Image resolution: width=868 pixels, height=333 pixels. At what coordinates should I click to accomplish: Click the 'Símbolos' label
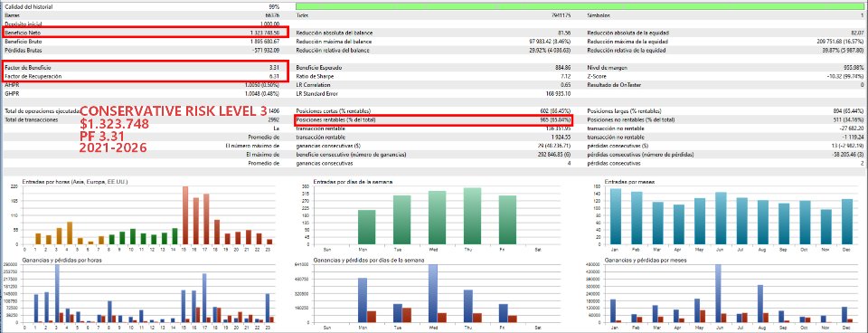point(599,15)
